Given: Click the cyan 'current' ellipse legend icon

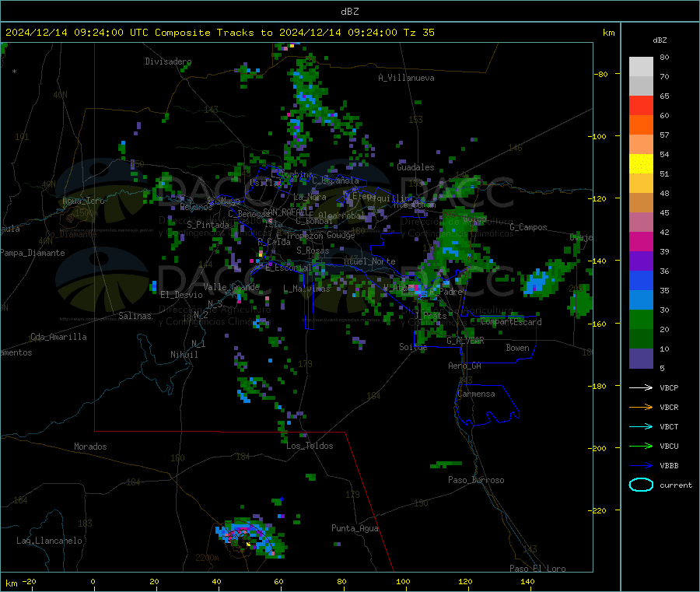Looking at the screenshot, I should point(641,485).
